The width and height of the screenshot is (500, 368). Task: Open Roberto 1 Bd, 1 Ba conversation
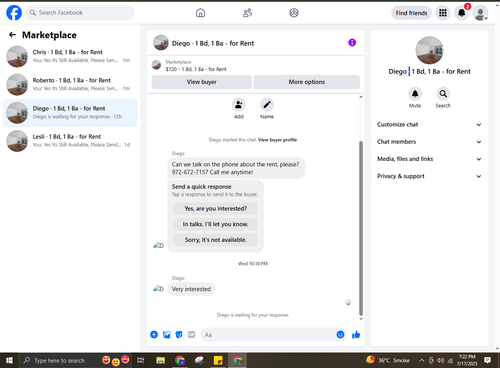(x=70, y=84)
